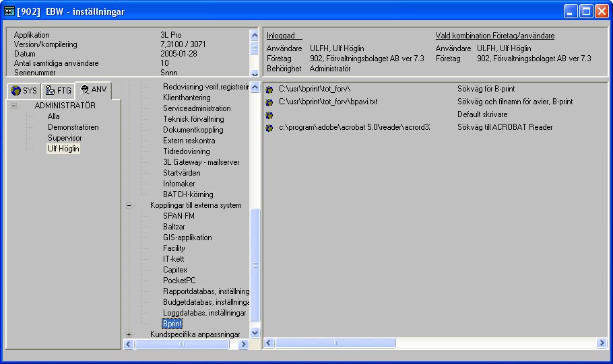
Task: Click the application icon in the title bar
Action: pos(9,11)
